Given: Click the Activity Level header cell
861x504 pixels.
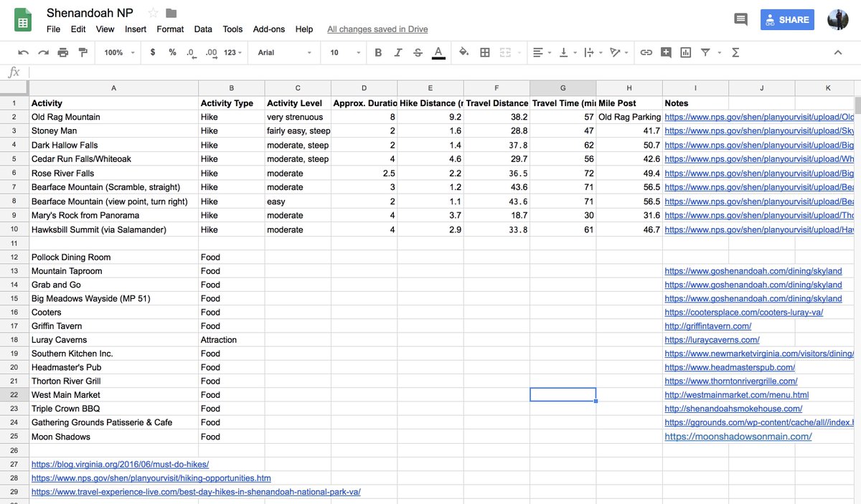Looking at the screenshot, I should coord(297,103).
